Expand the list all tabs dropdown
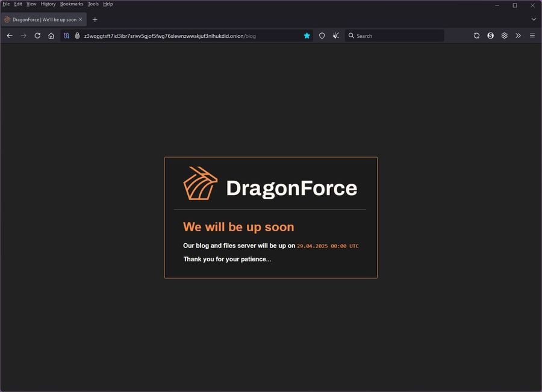 pyautogui.click(x=534, y=19)
